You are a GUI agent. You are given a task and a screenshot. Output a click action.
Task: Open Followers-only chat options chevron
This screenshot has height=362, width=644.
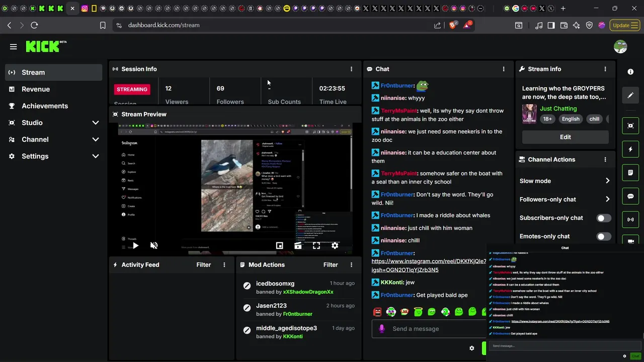pos(607,199)
